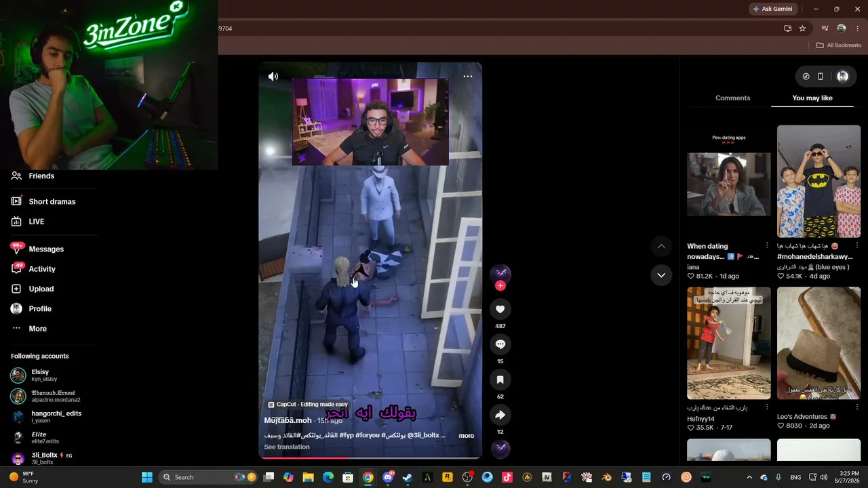Open the Leo's Adventures hat video thumbnail
868x488 pixels.
pos(818,343)
